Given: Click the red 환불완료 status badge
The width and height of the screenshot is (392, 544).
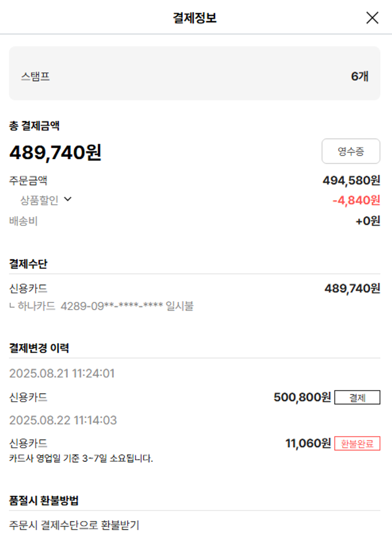Looking at the screenshot, I should pyautogui.click(x=357, y=444).
